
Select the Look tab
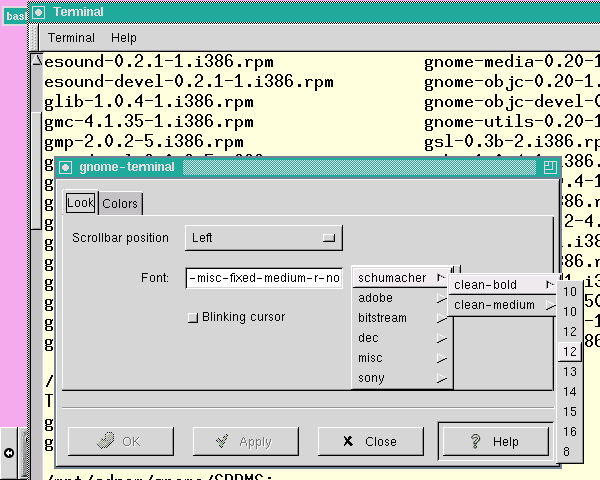[80, 203]
